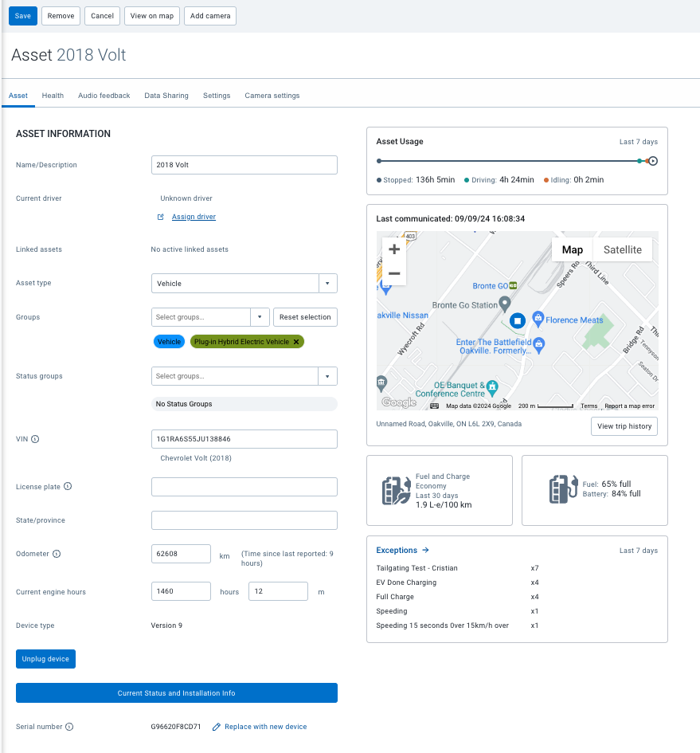
Task: Open the Asset type dropdown
Action: [x=327, y=283]
